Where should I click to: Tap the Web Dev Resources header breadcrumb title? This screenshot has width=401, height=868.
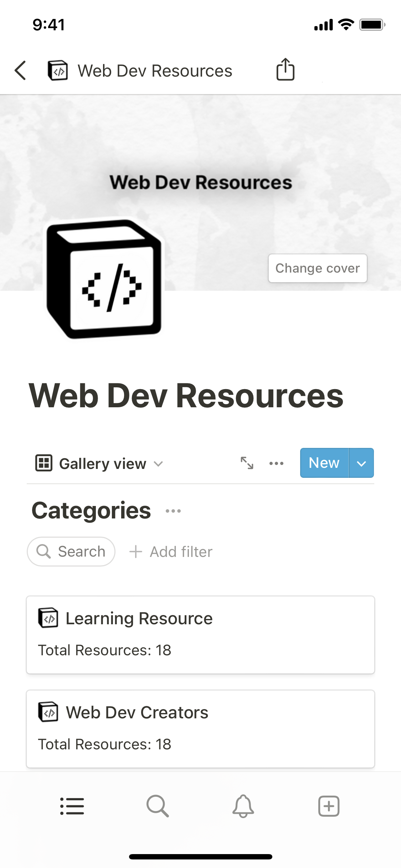point(155,71)
